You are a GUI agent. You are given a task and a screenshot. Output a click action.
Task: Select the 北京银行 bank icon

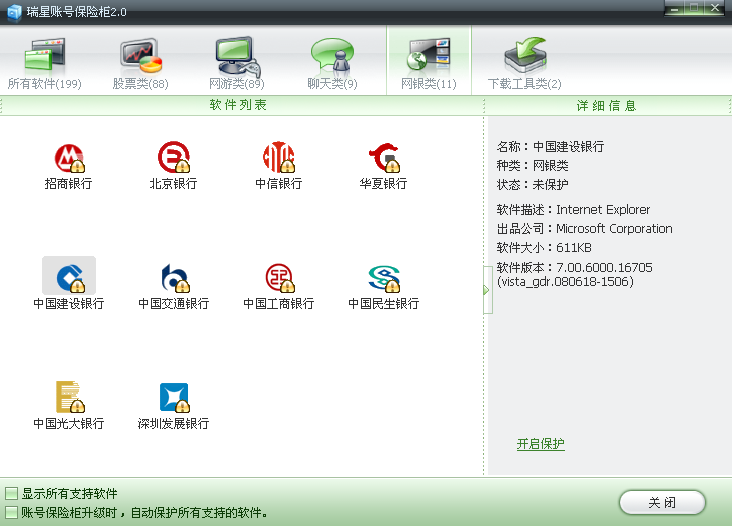174,158
